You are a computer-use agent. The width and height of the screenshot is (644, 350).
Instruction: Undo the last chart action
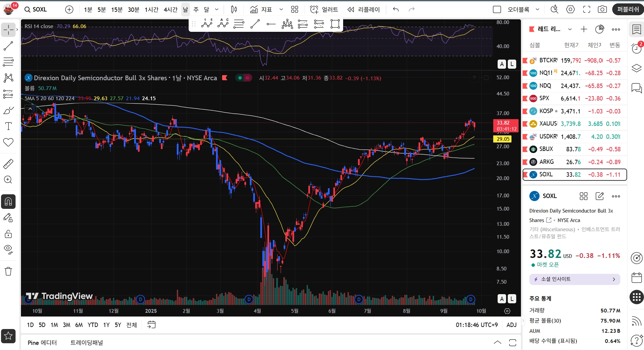396,9
